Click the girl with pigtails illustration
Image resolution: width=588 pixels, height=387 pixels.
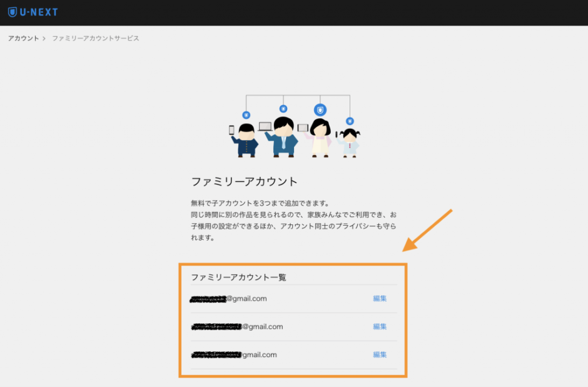350,143
